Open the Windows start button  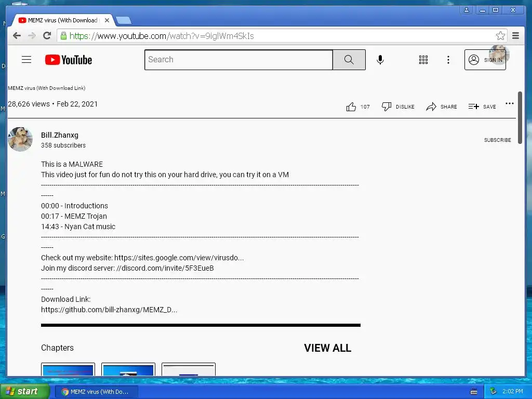point(25,392)
